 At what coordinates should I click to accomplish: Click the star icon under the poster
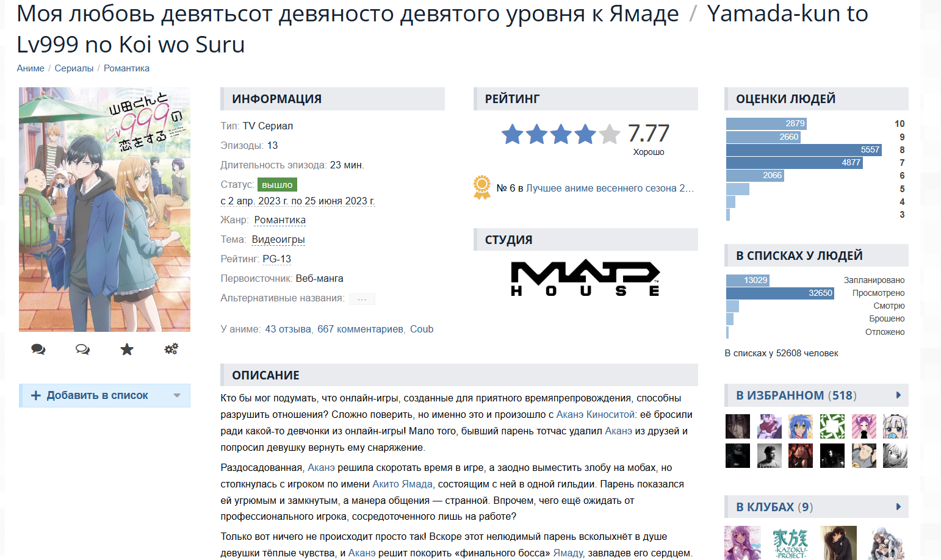[x=127, y=349]
